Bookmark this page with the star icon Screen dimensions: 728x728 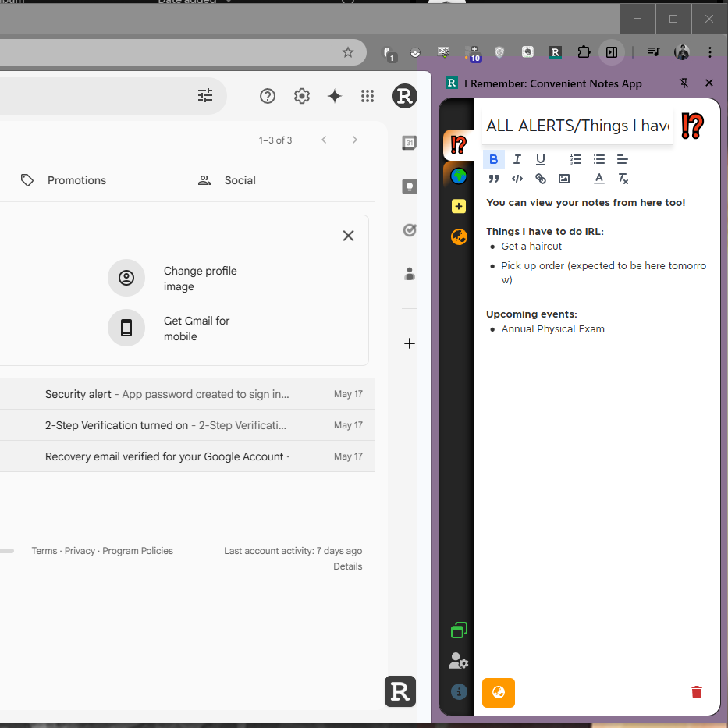348,52
